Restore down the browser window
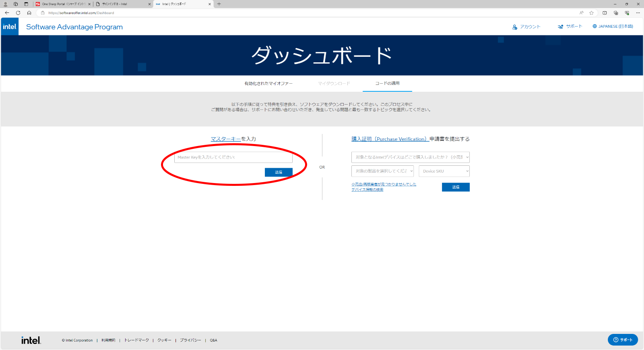 (x=627, y=4)
